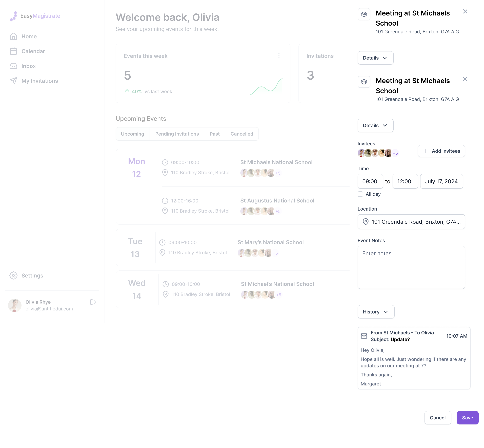Open the Events this week options menu
Viewport: 484px width, 448px height.
point(279,55)
